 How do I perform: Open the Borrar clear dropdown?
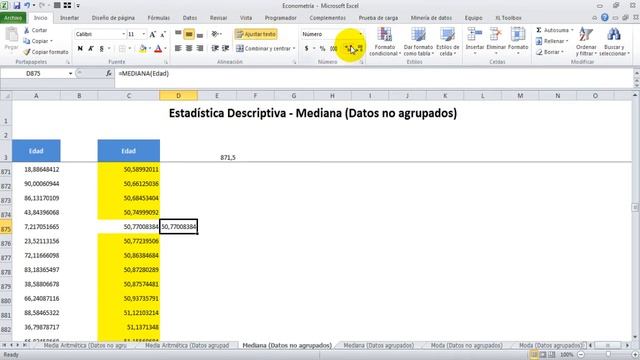(549, 52)
